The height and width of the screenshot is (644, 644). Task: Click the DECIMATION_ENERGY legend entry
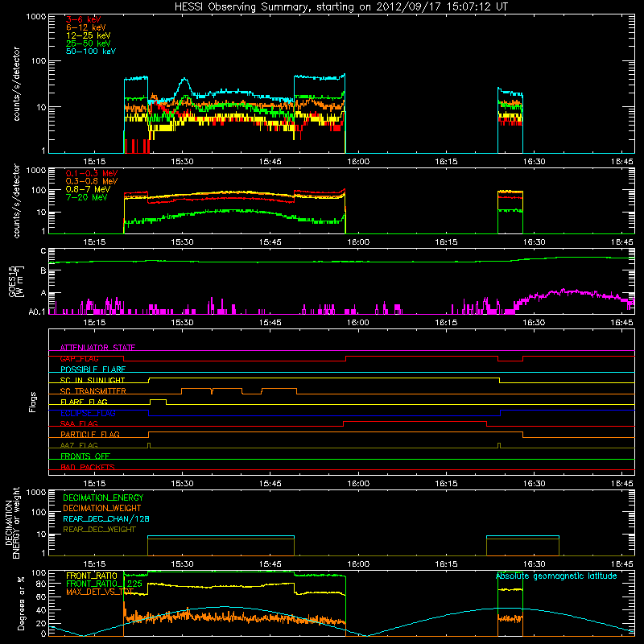pyautogui.click(x=103, y=497)
